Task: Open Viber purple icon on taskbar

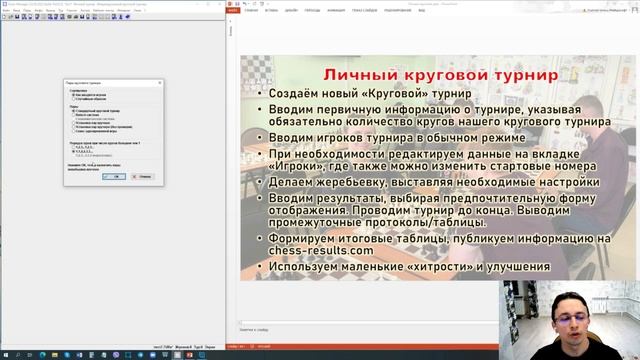Action: pyautogui.click(x=116, y=355)
